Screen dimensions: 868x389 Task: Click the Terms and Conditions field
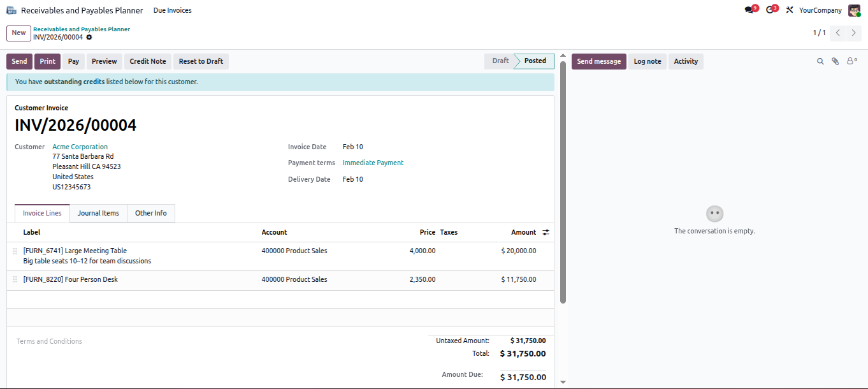[217, 341]
